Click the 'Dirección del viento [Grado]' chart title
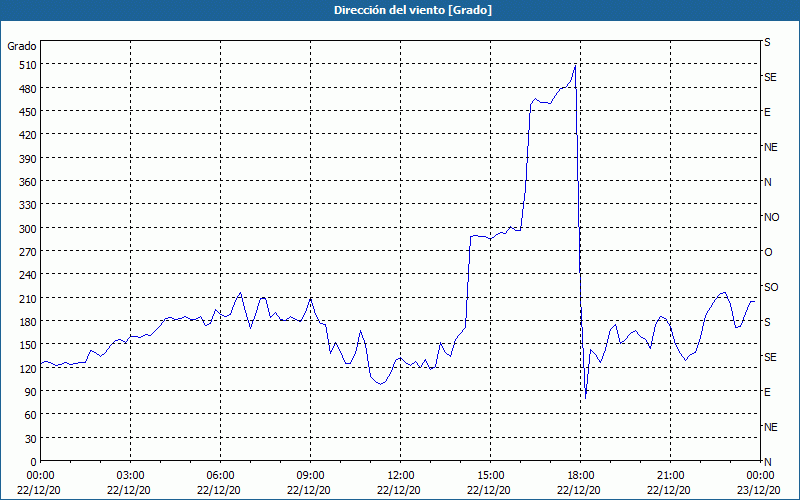800x500 pixels. pyautogui.click(x=413, y=10)
